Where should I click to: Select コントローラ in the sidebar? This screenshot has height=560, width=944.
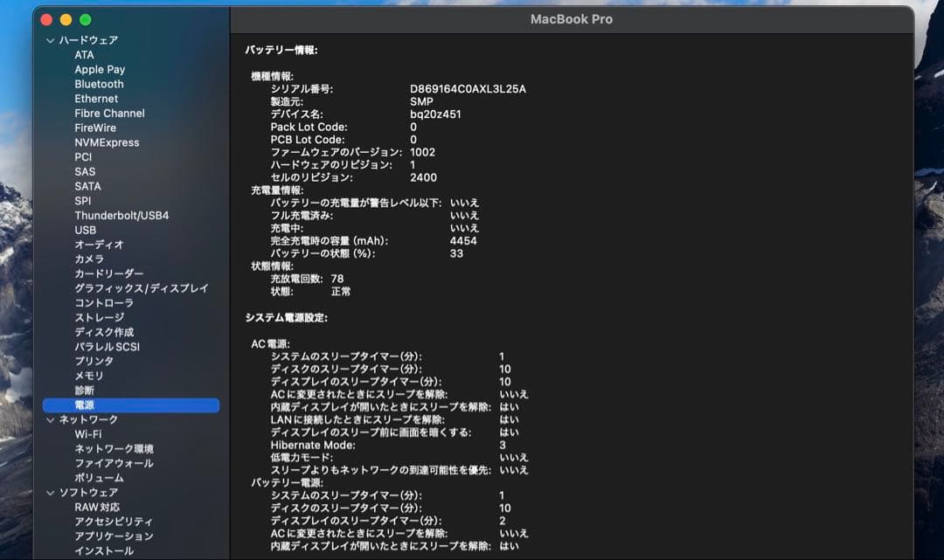(104, 303)
